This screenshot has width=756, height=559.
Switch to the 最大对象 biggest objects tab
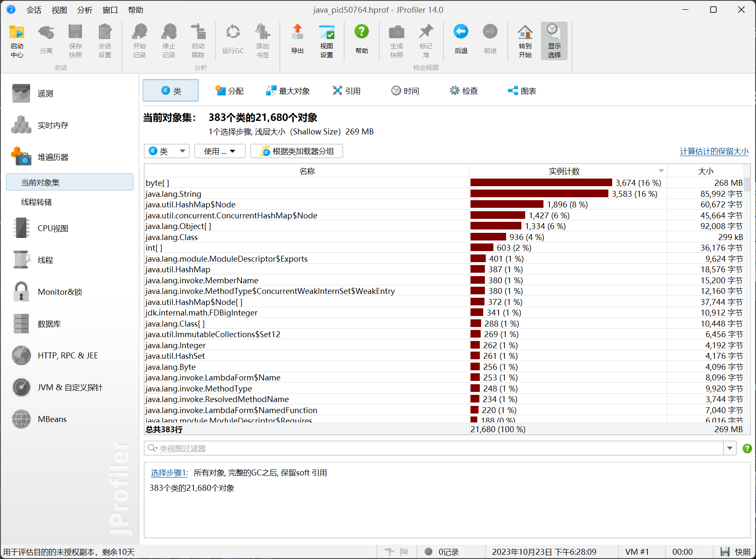point(288,91)
